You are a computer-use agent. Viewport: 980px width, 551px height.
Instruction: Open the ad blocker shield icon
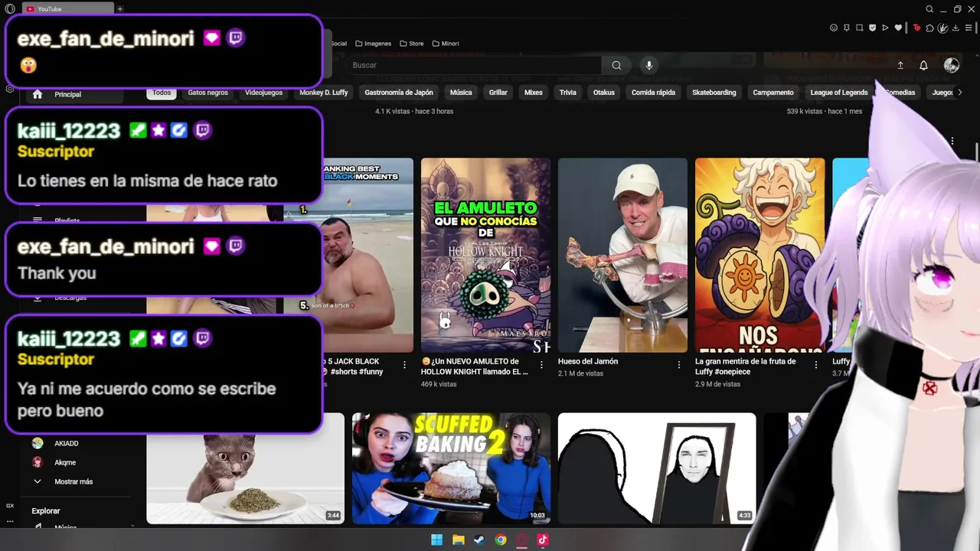tap(872, 28)
